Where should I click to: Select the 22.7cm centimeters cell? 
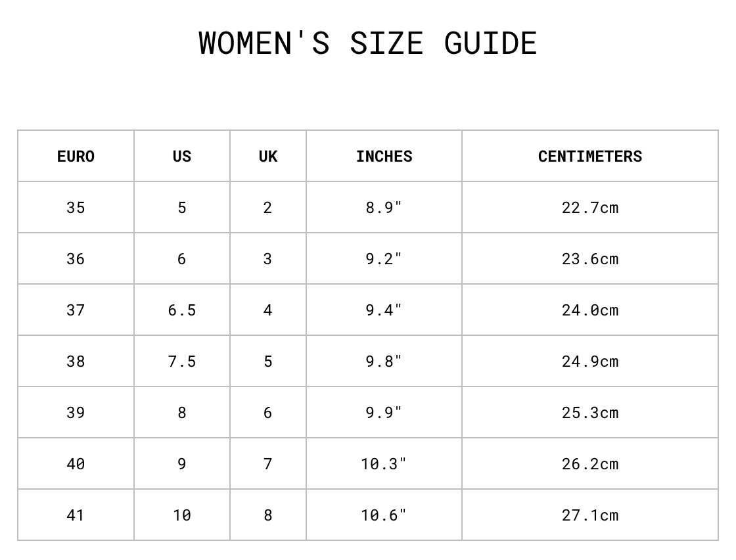pyautogui.click(x=589, y=208)
